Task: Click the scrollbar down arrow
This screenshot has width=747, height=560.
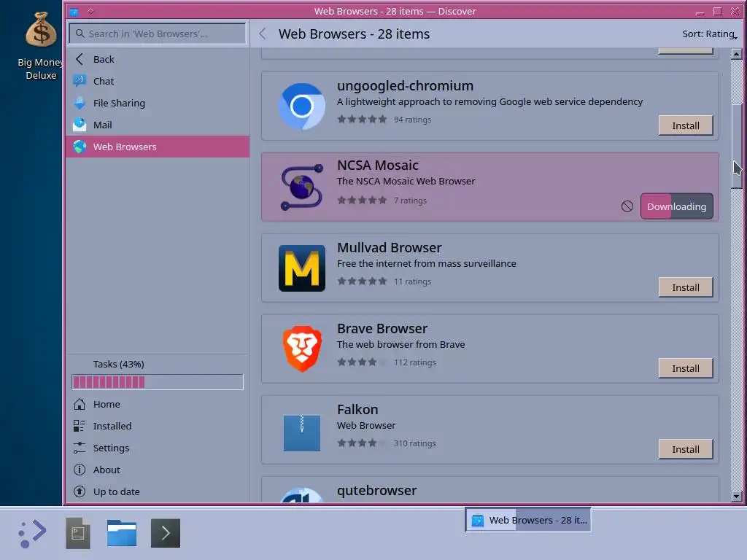Action: (736, 496)
